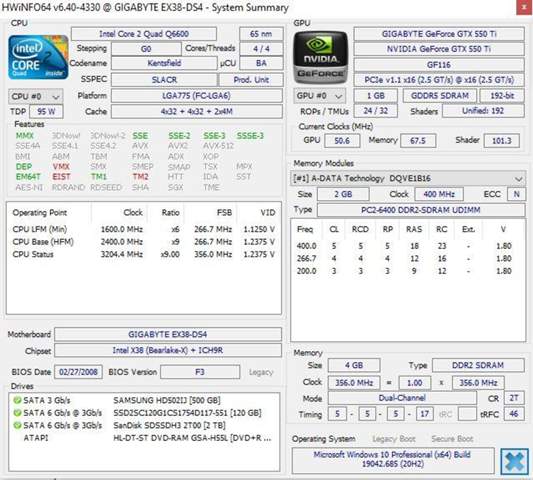This screenshot has width=533, height=480.
Task: Click the GIGABYTE EX38-DS4 motherboard field
Action: 168,334
